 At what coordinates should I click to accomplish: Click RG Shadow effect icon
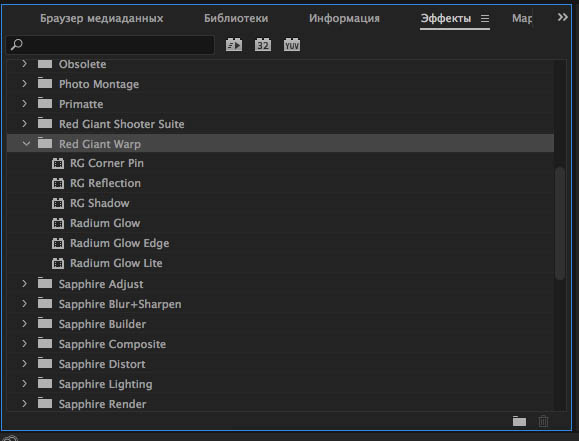[58, 203]
